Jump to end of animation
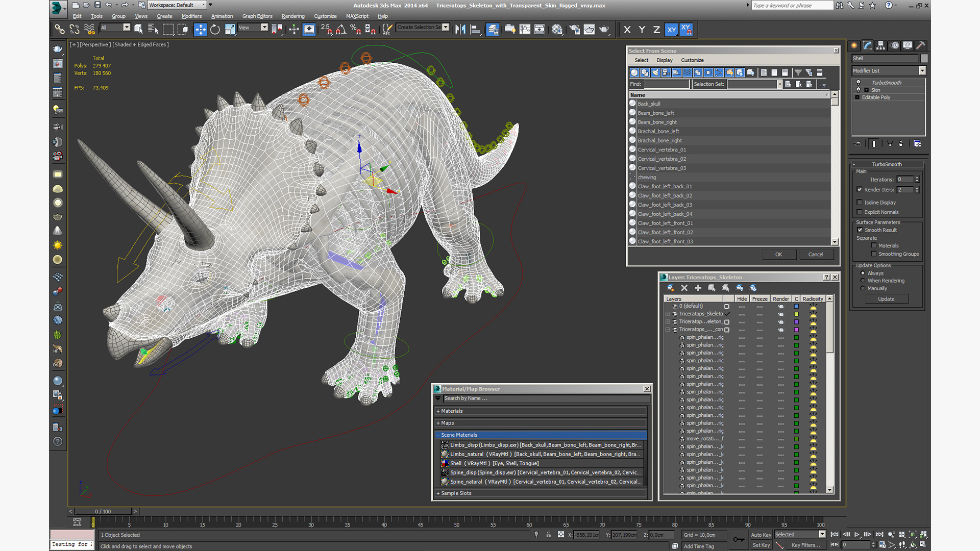 coord(879,535)
